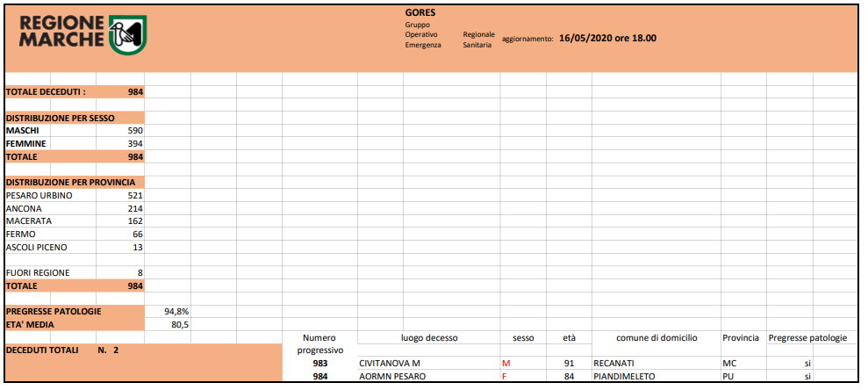Select the ANCONA row label
The image size is (868, 390).
click(24, 208)
